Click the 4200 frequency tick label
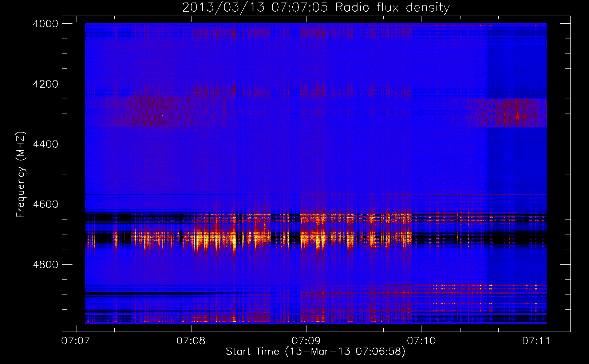This screenshot has width=589, height=364. (46, 84)
